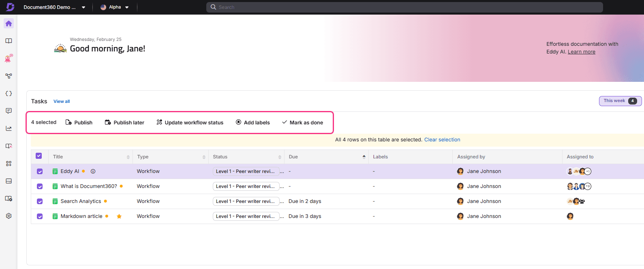Screen dimensions: 644x269
Task: Open status dropdown in Markdown article row
Action: [246, 216]
